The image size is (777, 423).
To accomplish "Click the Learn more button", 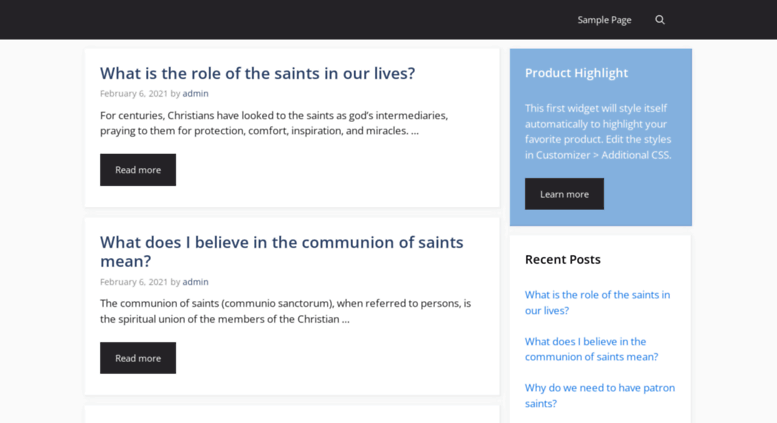I will (564, 194).
